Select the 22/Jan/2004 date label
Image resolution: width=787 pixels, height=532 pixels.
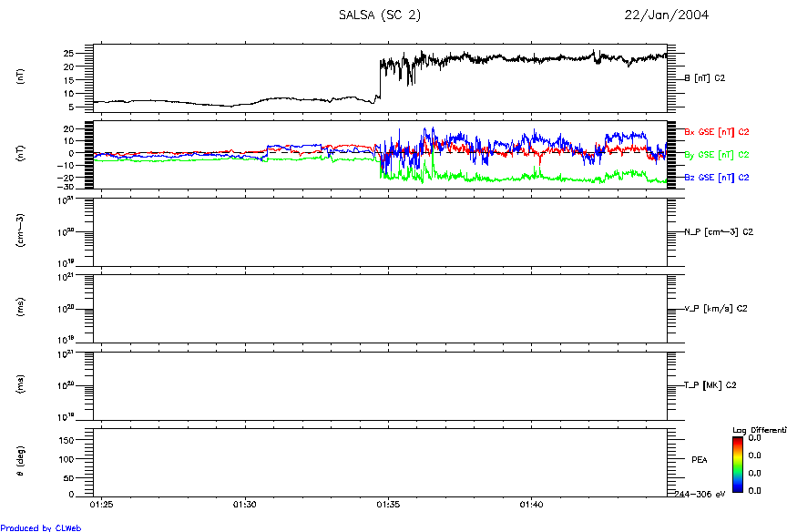[666, 15]
